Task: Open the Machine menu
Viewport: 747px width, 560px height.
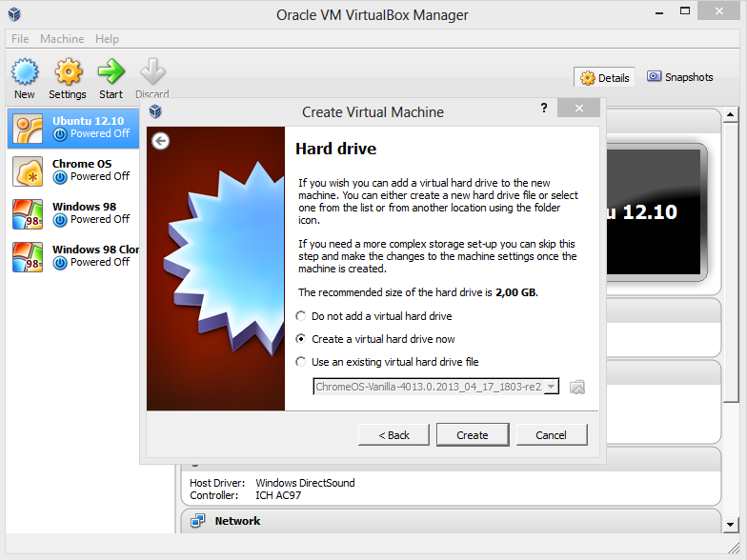Action: tap(62, 39)
